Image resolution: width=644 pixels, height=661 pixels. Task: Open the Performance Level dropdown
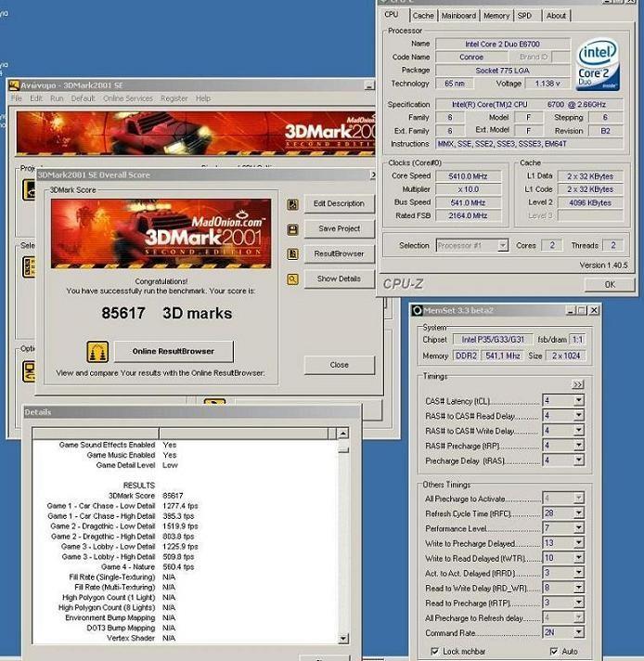click(579, 527)
